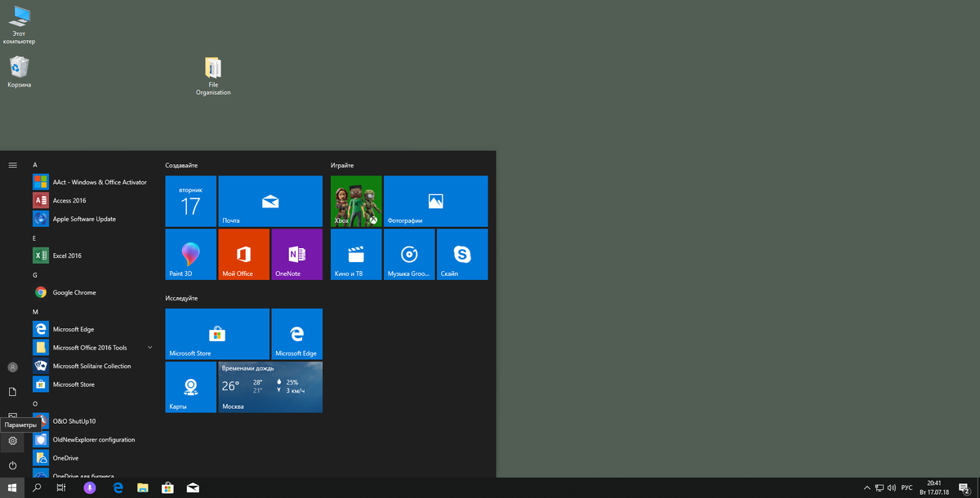980x498 pixels.
Task: Click the user account icon
Action: [x=12, y=367]
